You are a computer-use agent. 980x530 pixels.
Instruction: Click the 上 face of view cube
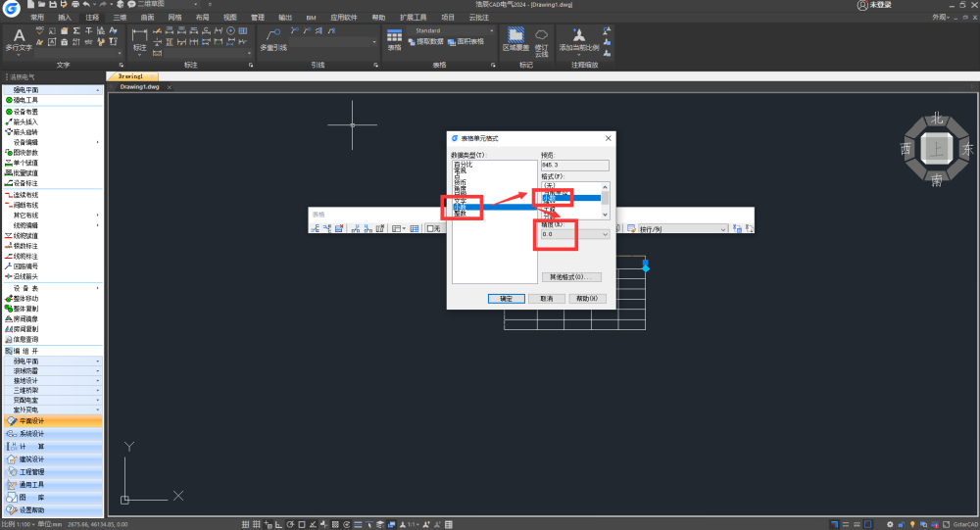coord(936,149)
